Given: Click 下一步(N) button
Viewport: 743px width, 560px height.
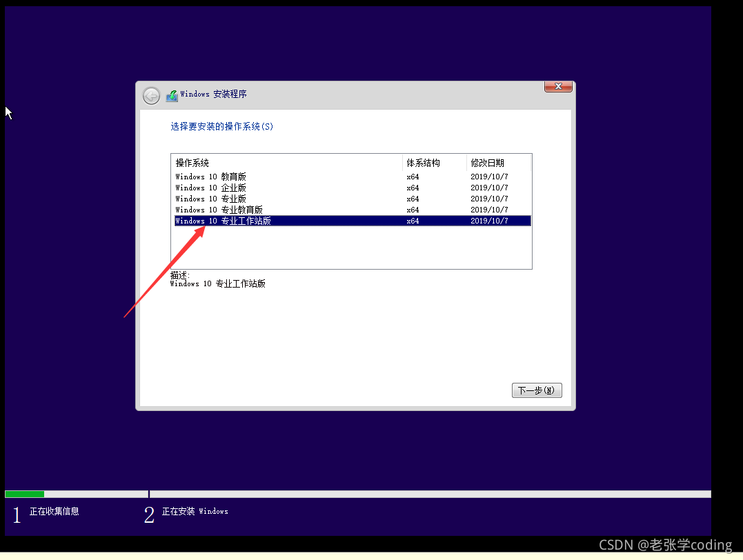Looking at the screenshot, I should pyautogui.click(x=537, y=390).
